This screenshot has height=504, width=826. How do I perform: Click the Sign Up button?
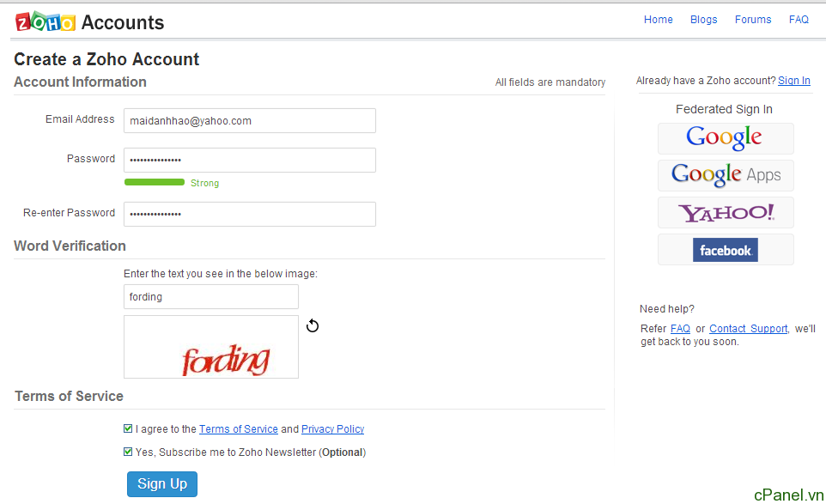[162, 484]
